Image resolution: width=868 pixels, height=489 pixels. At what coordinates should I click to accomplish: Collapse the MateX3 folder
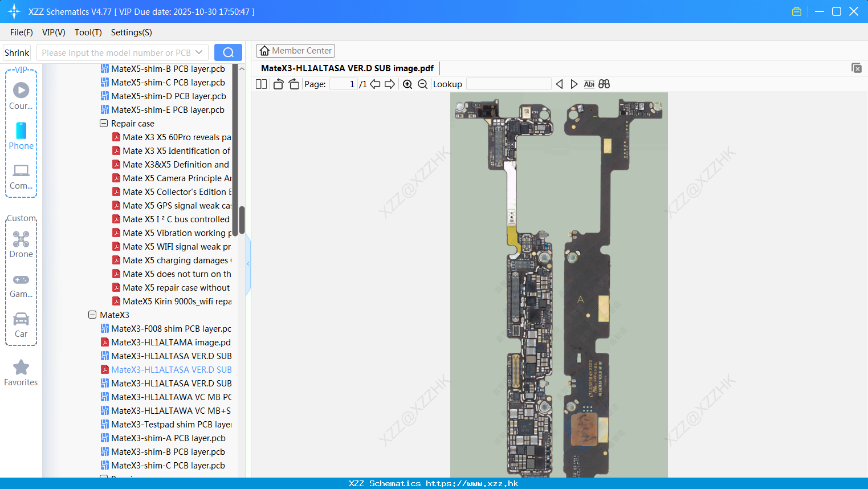click(x=92, y=315)
